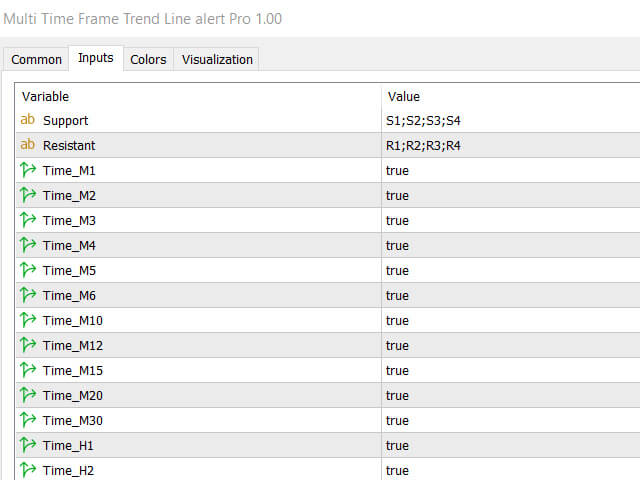Edit the Support value S1;S2;S3;S4

tap(423, 120)
